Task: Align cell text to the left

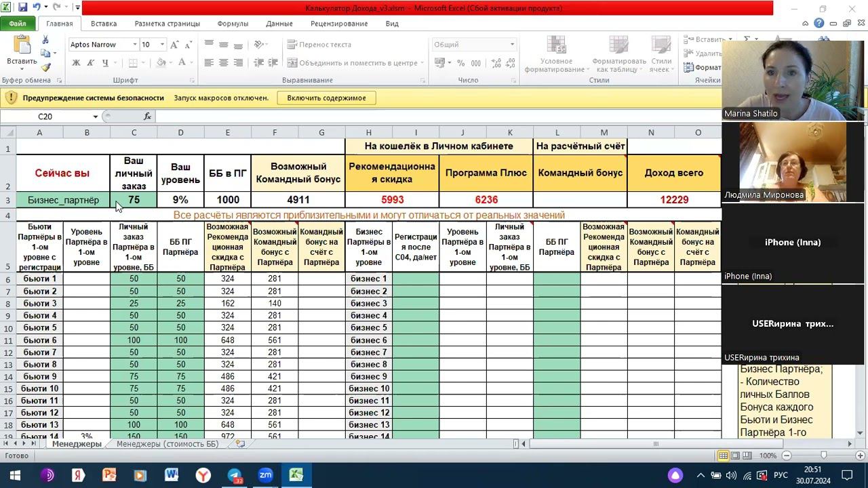Action: click(x=208, y=63)
